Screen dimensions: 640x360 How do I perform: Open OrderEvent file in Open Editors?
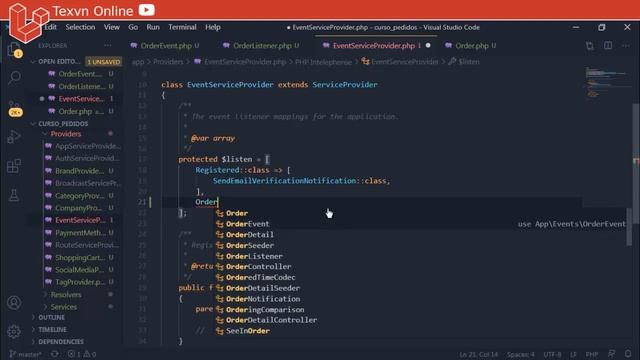[80, 74]
